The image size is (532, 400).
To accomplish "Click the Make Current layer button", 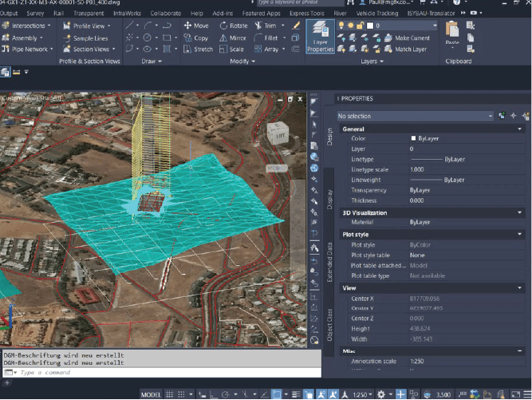I will (407, 38).
